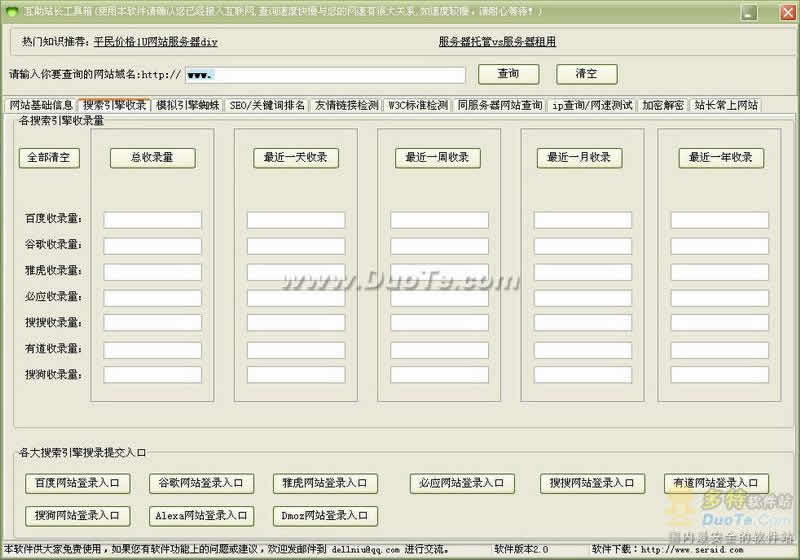Click the 百度收录量 total count field
Image resolution: width=800 pixels, height=560 pixels.
[x=152, y=220]
